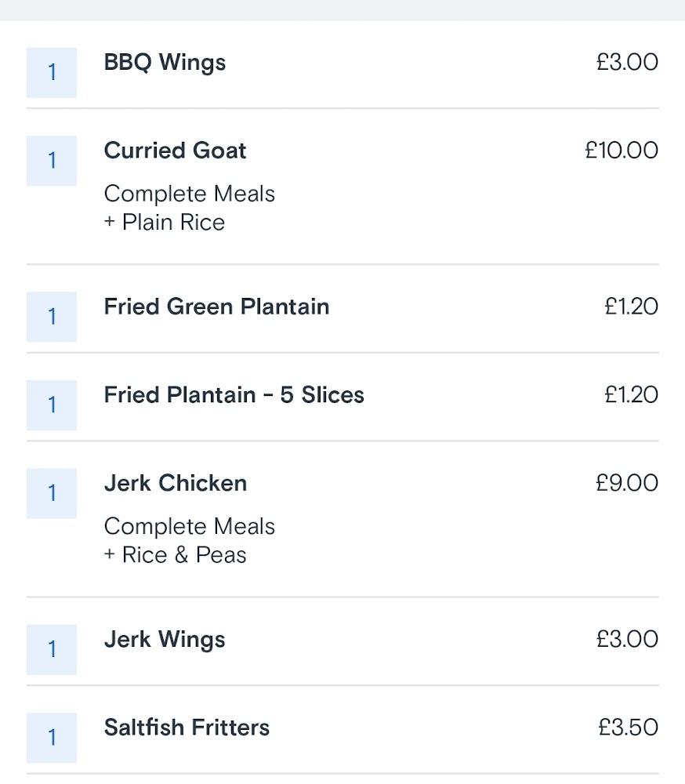Open the BBQ Wings item

click(165, 63)
